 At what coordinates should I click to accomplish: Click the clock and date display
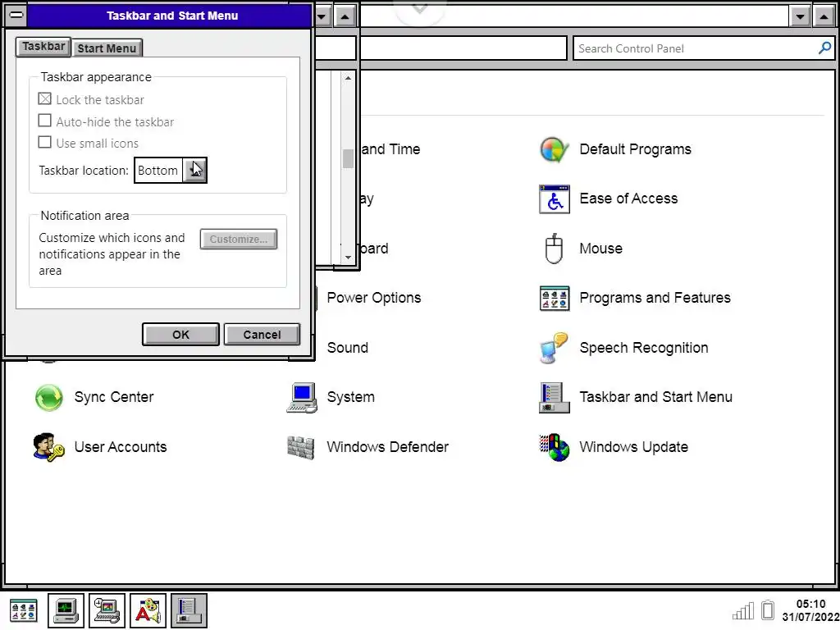pos(810,610)
